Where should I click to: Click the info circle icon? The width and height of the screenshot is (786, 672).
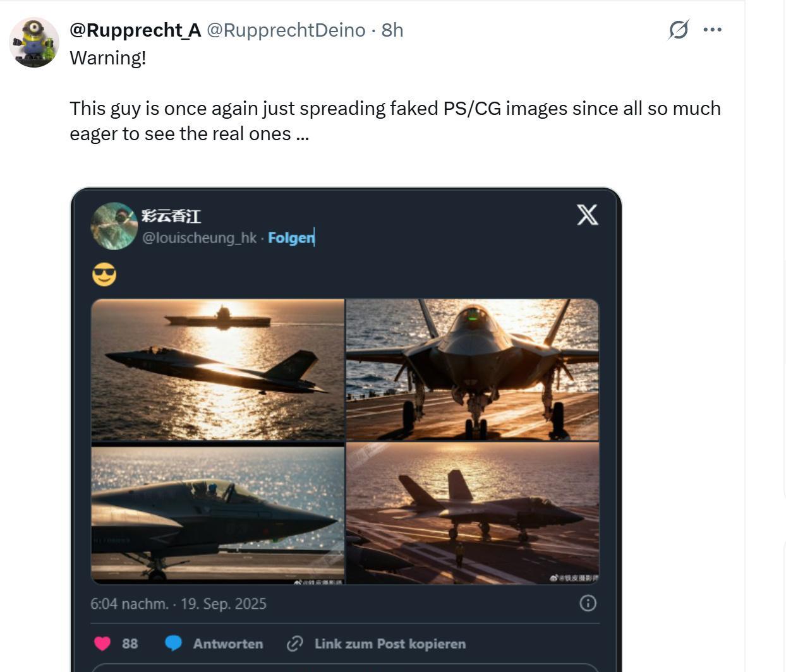point(588,603)
